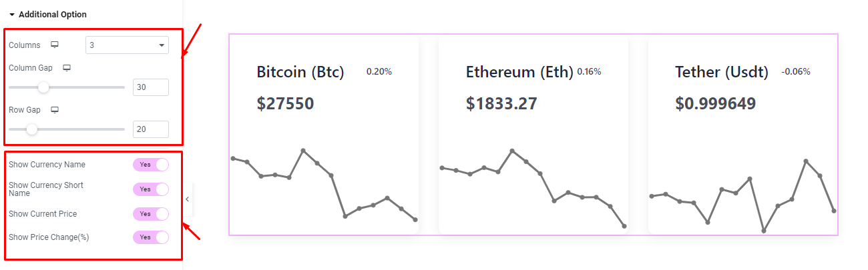This screenshot has height=270, width=868.
Task: Select the Bitcoin (Btc) card title
Action: pyautogui.click(x=300, y=72)
